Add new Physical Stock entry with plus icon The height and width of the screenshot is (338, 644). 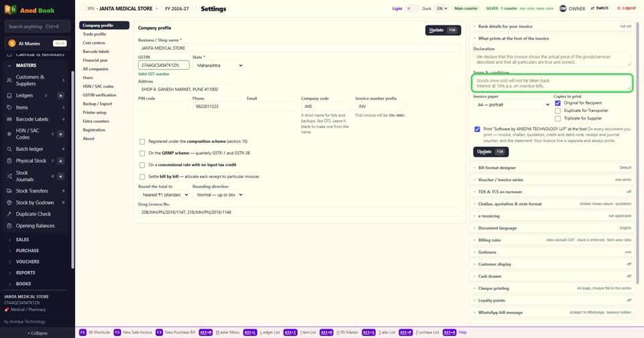coord(60,161)
